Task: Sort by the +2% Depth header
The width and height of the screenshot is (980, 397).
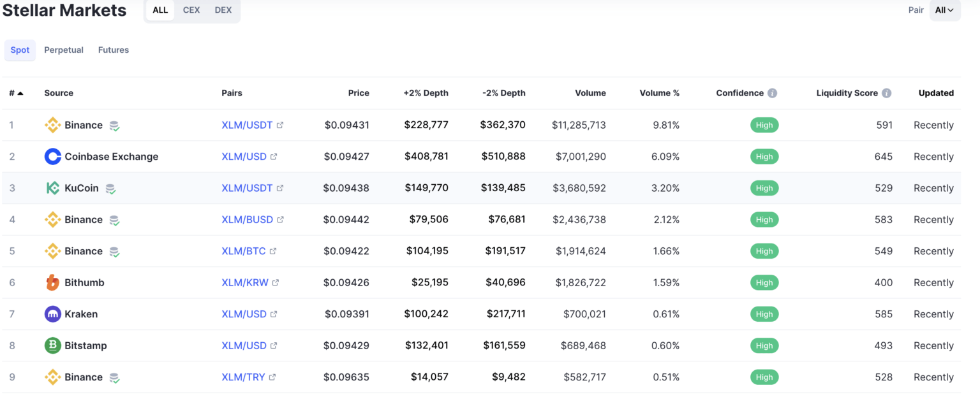Action: pos(426,93)
